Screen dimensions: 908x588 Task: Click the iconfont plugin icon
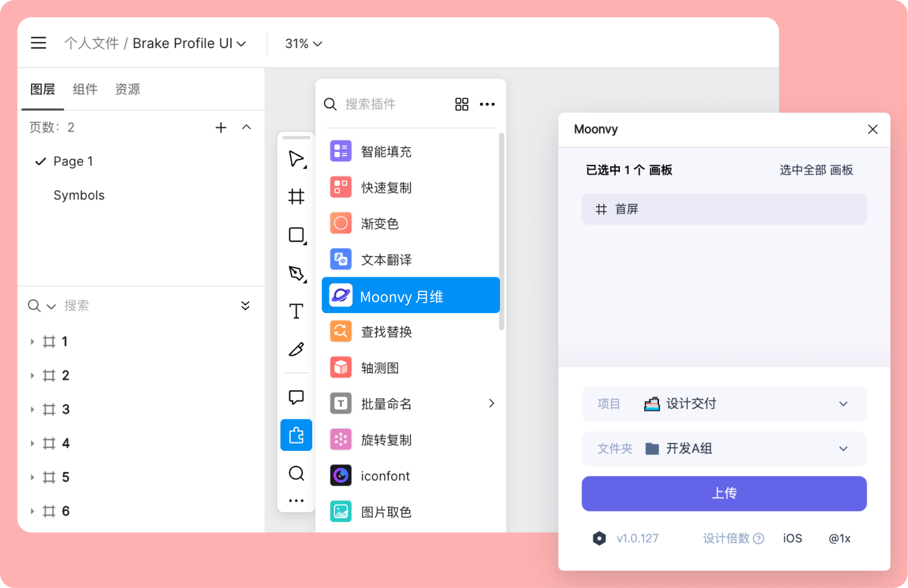(341, 476)
